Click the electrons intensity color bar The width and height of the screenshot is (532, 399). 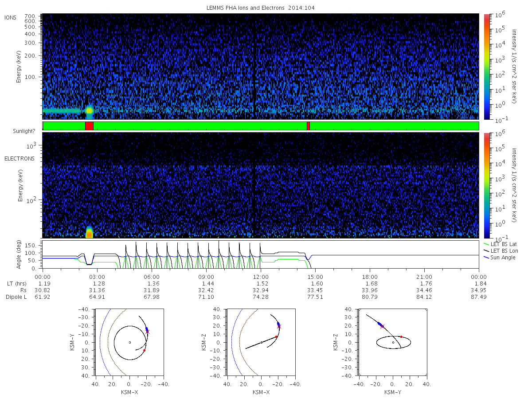pyautogui.click(x=486, y=185)
